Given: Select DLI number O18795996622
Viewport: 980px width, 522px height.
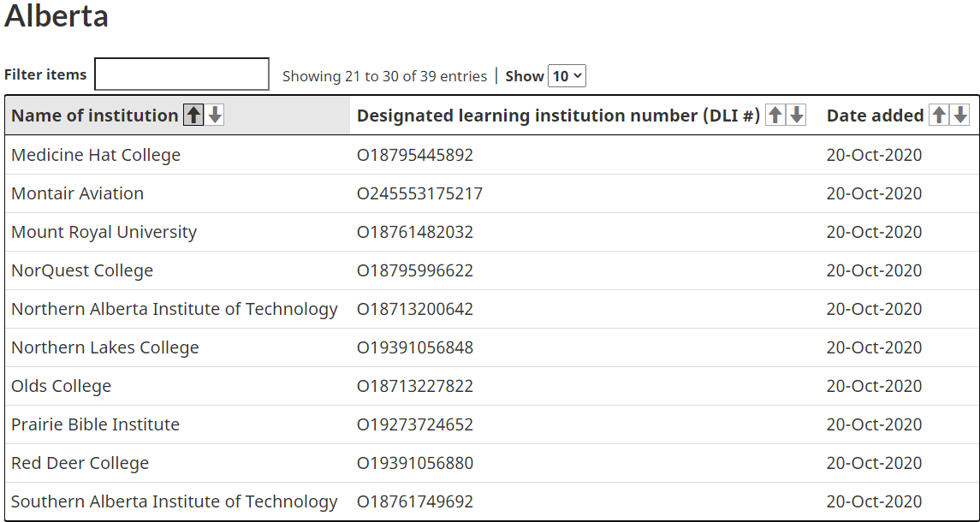Looking at the screenshot, I should (415, 270).
